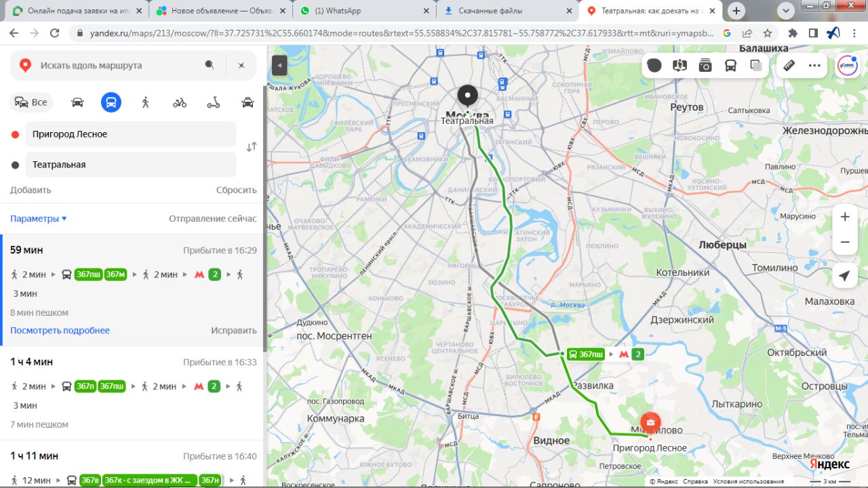
Task: Toggle the browser side panel
Action: (x=813, y=33)
